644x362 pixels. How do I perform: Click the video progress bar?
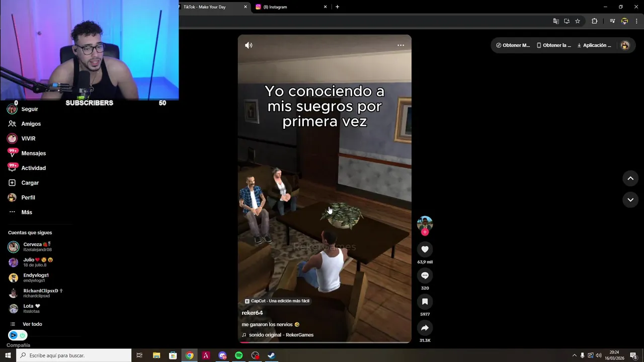pyautogui.click(x=325, y=342)
